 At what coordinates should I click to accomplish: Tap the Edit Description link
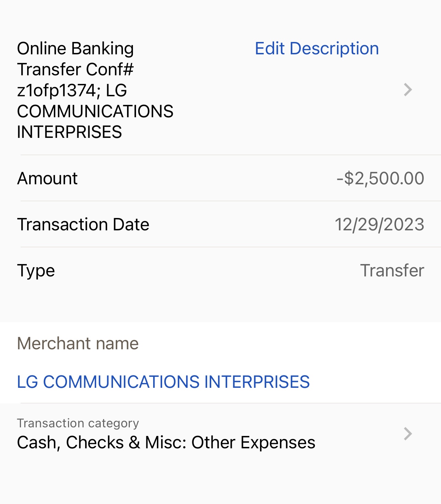316,48
